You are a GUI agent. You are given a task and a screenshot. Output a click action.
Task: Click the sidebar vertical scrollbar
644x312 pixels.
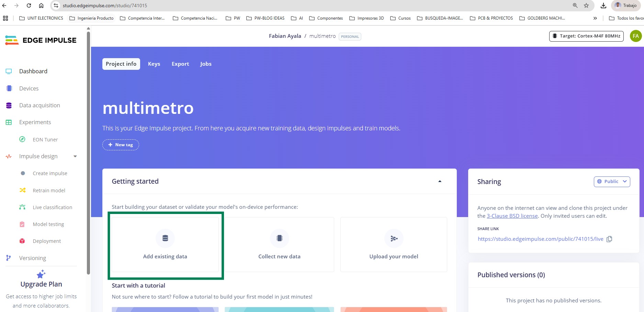tap(88, 153)
